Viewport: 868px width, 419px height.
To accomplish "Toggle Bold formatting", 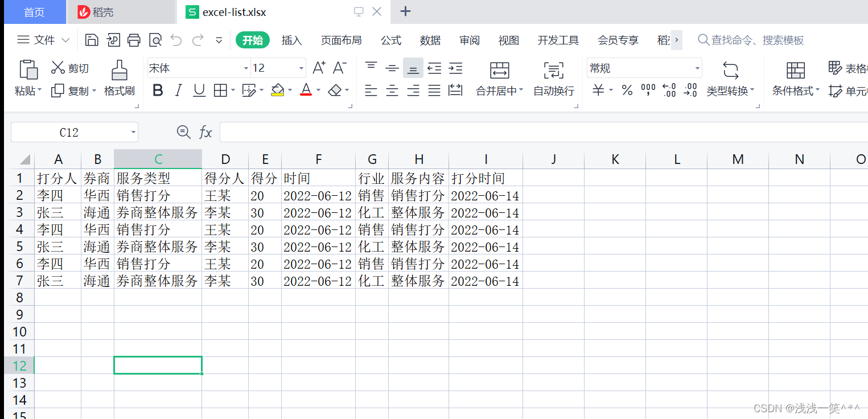I will 158,90.
